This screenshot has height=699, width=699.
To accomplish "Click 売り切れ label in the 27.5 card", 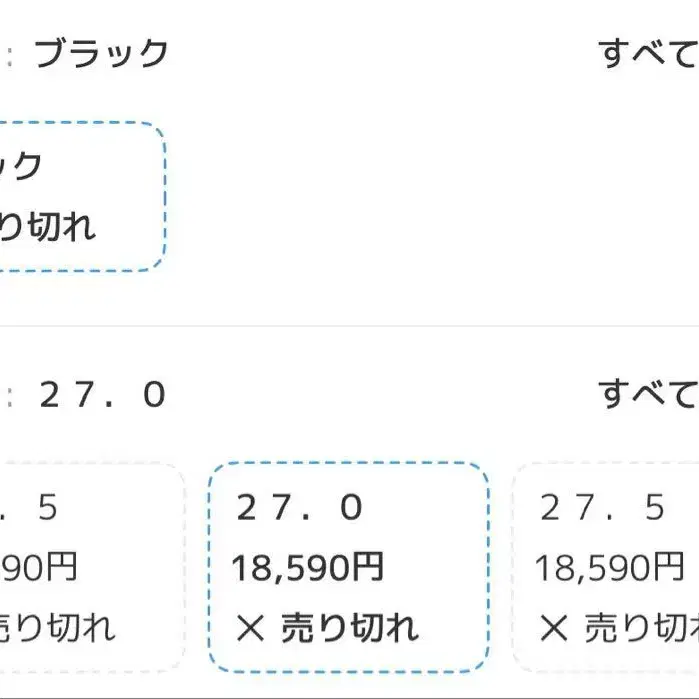I will (x=640, y=629).
